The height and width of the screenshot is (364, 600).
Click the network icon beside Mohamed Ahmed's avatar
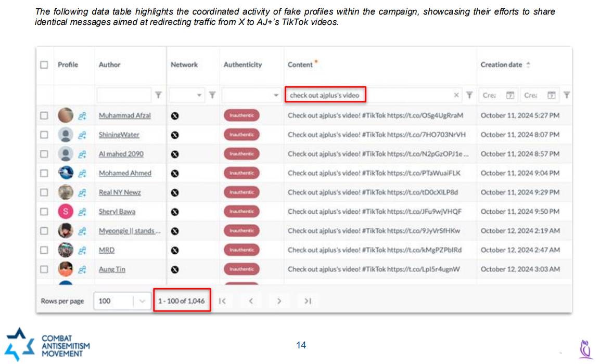coord(82,174)
